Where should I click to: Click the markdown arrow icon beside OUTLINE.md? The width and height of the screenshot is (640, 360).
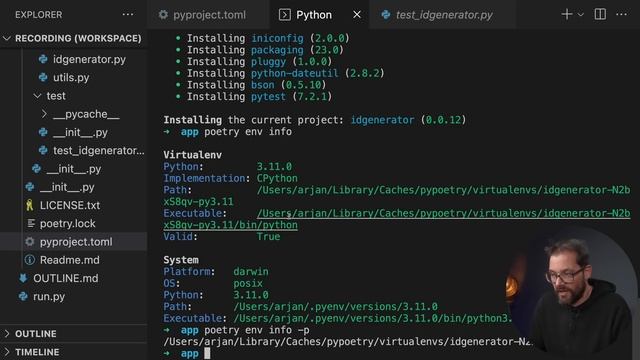[x=23, y=278]
